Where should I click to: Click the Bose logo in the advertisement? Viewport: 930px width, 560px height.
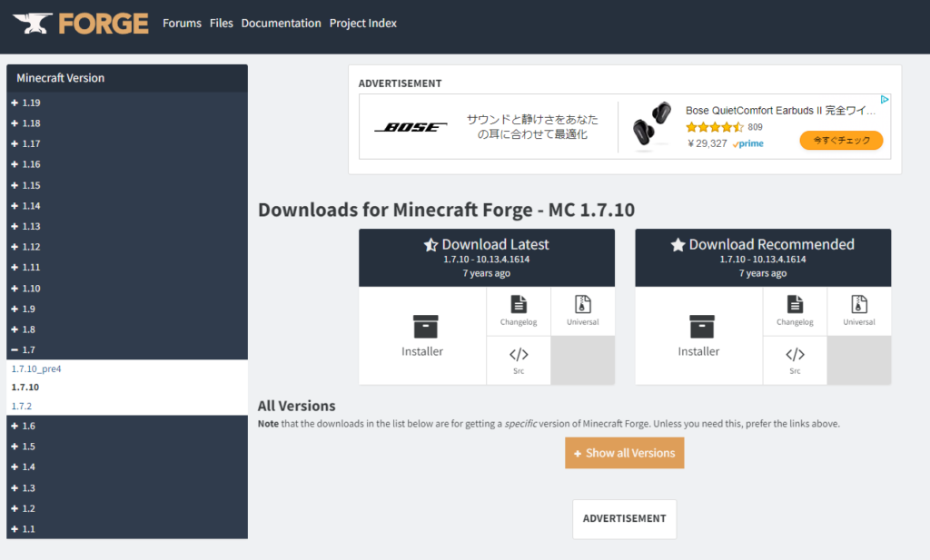(411, 127)
